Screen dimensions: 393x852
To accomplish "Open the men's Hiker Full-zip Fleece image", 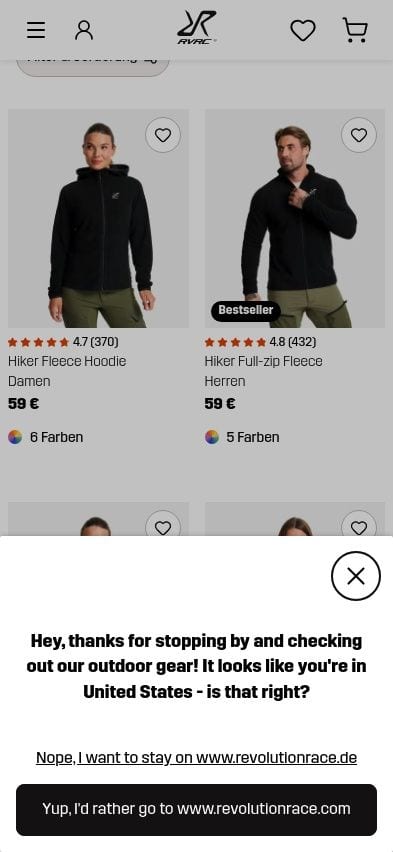I will click(295, 218).
